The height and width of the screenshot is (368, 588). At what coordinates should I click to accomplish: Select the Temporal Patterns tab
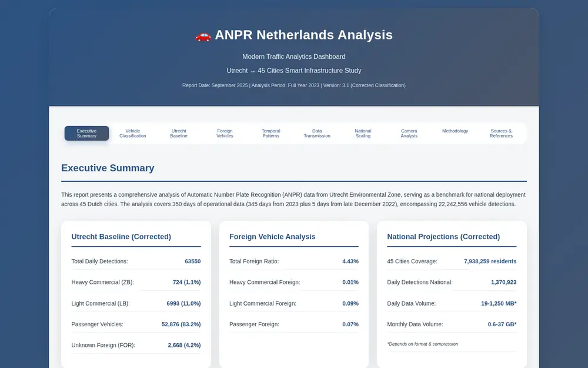(270, 133)
